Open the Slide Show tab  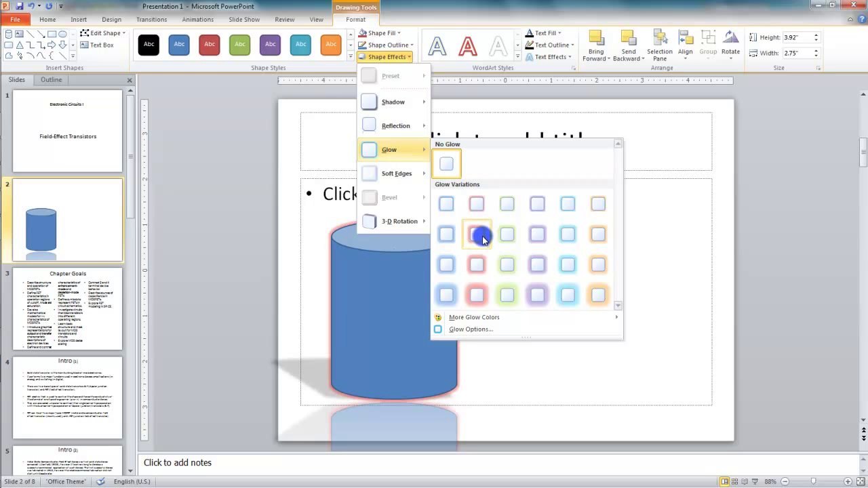pyautogui.click(x=244, y=20)
